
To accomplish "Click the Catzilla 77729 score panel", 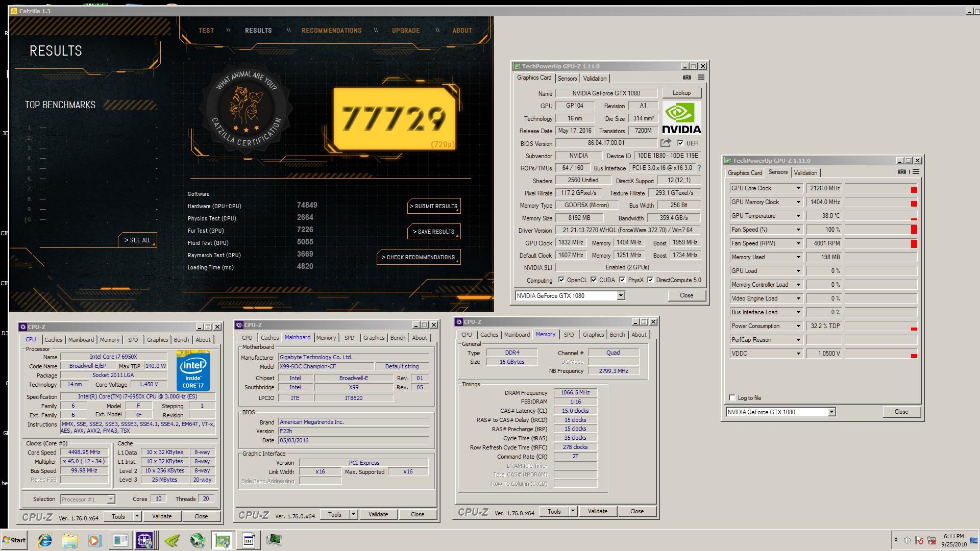I will point(395,118).
